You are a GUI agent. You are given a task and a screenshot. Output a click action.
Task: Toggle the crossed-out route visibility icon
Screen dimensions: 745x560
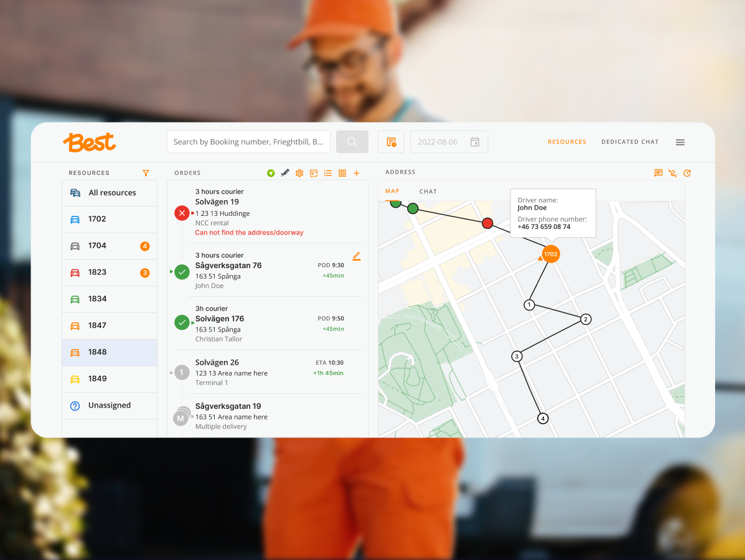673,173
